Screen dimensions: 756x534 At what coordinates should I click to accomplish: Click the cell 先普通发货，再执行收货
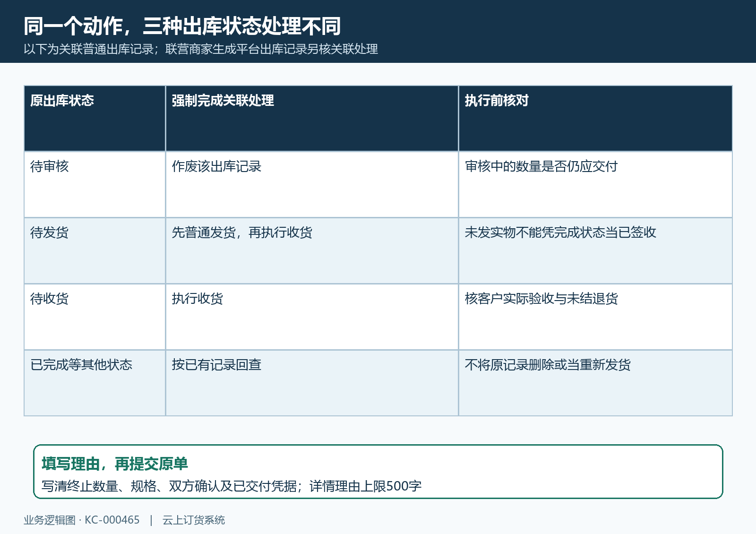point(312,251)
